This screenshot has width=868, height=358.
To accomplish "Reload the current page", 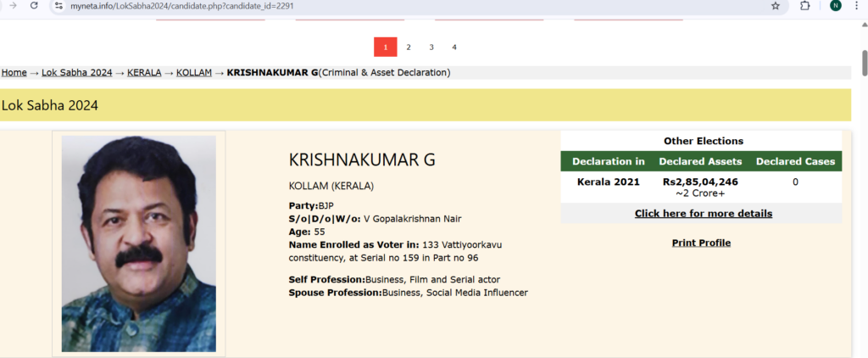I will (33, 6).
